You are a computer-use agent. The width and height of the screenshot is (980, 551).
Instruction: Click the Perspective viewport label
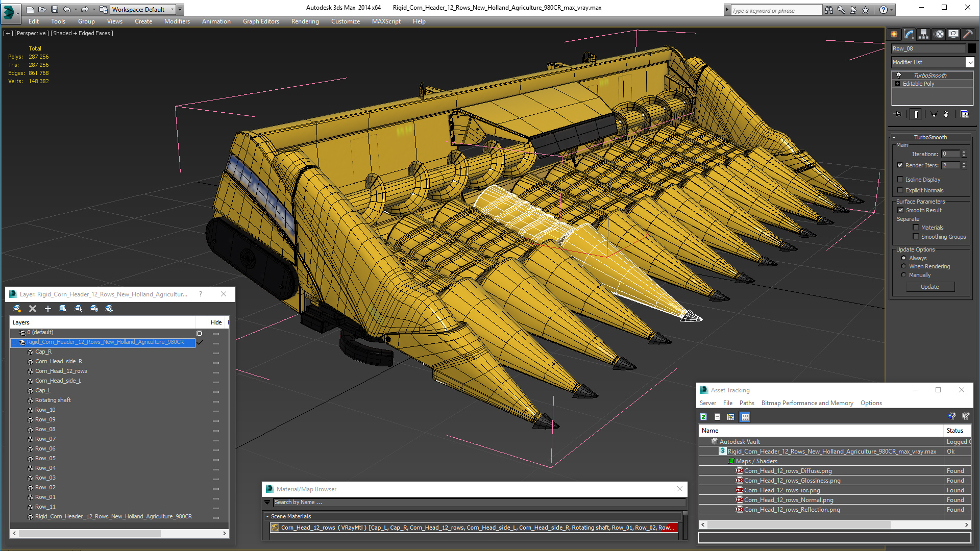pos(32,33)
